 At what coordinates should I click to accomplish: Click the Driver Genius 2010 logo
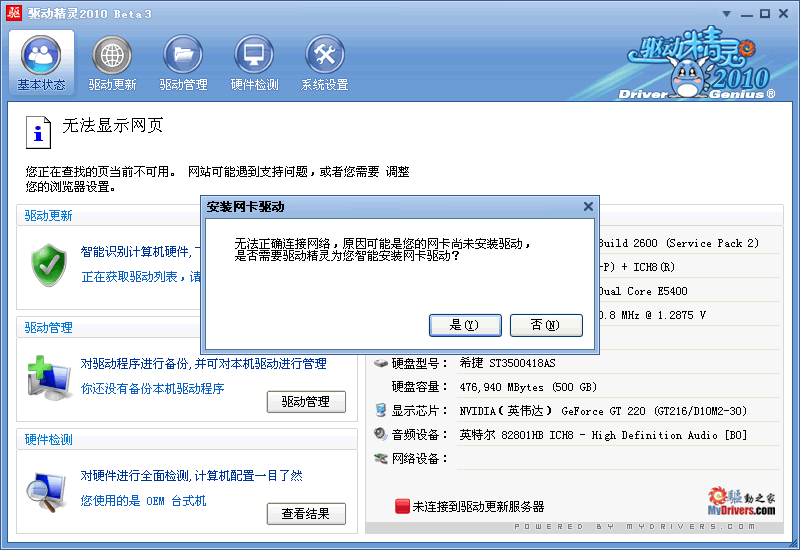pos(698,63)
